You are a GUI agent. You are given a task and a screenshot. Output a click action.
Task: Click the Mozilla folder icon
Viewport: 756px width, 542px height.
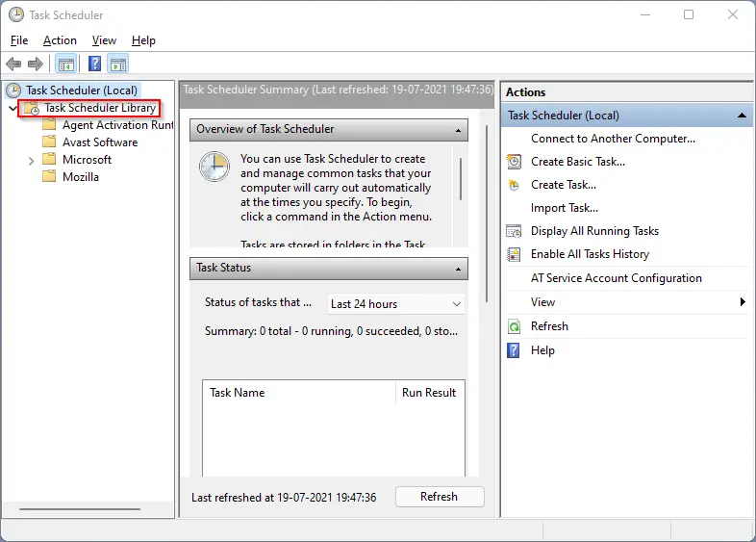[49, 176]
